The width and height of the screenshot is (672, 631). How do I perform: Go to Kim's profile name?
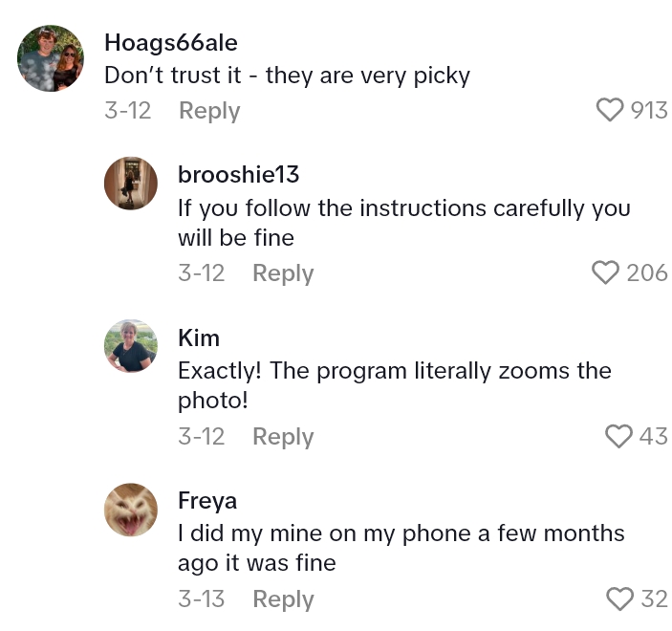click(x=199, y=337)
